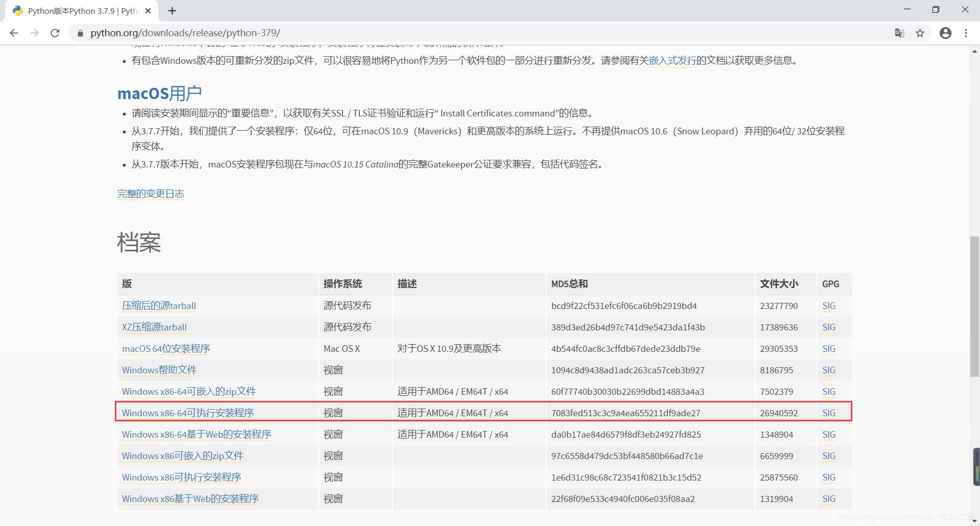This screenshot has height=526, width=980.
Task: Open SIG link for 压缩后的源tarball row
Action: (x=829, y=306)
